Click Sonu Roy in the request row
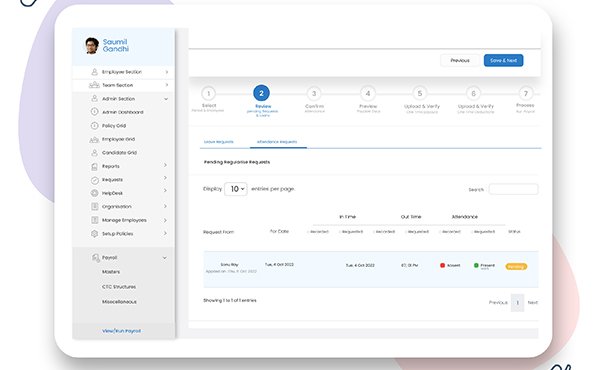This screenshot has width=600, height=370. (230, 264)
